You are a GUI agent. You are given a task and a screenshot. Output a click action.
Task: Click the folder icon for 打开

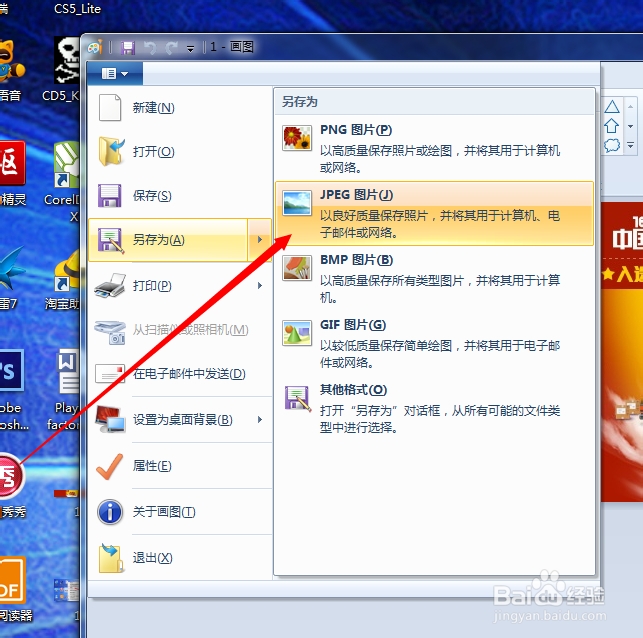pyautogui.click(x=111, y=151)
